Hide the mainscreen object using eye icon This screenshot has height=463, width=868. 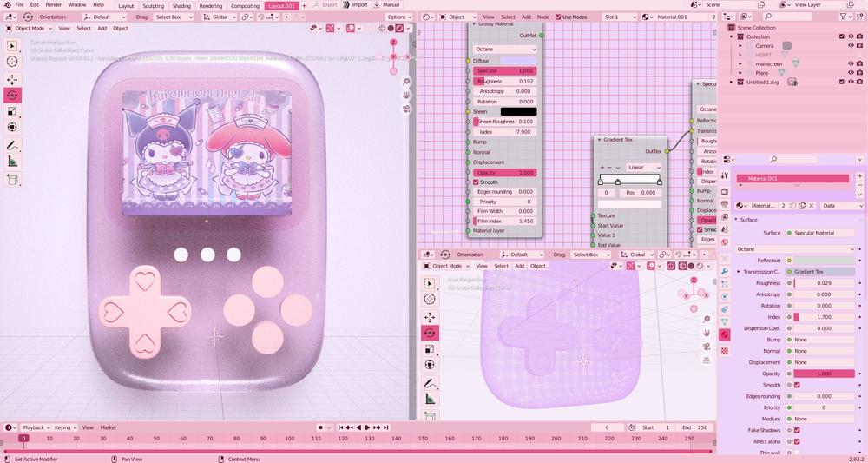851,63
